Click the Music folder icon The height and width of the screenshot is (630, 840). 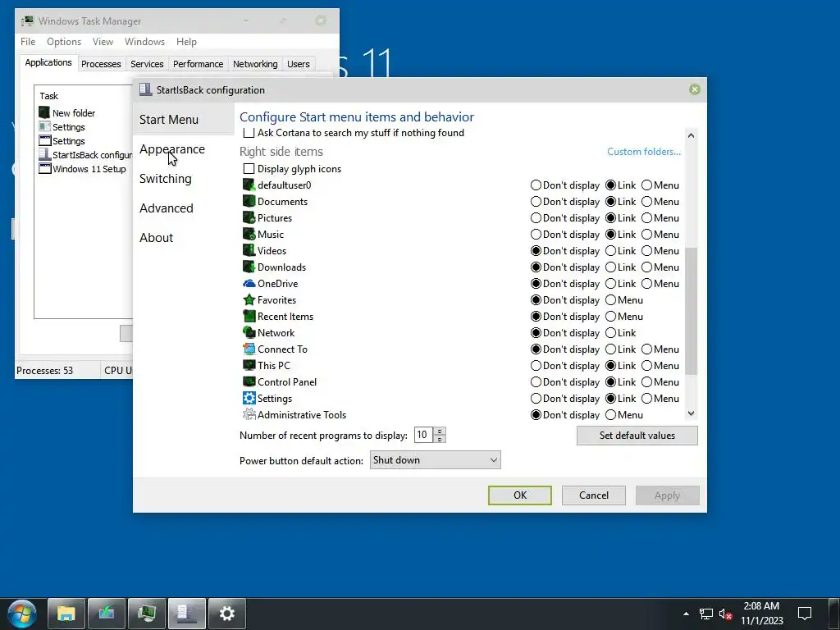[x=249, y=234]
